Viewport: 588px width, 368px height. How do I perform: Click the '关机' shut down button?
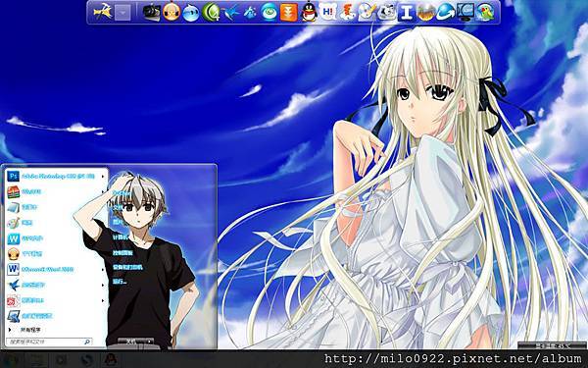(x=130, y=342)
